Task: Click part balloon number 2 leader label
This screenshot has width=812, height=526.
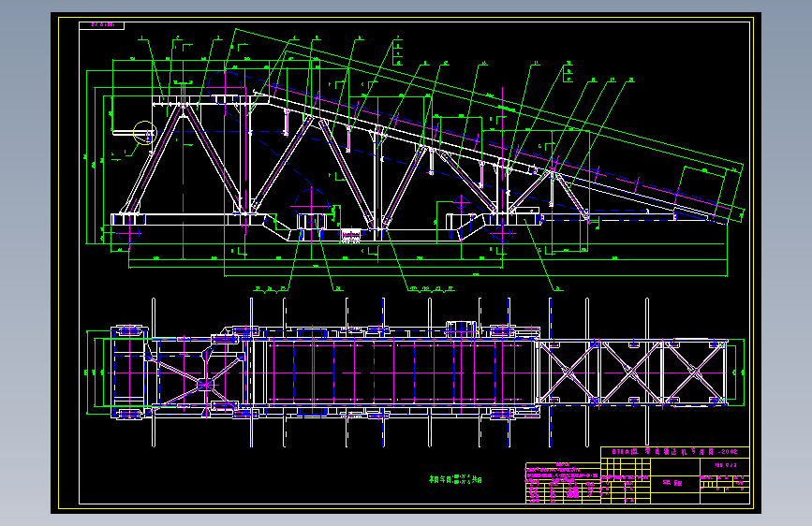Action: 178,37
